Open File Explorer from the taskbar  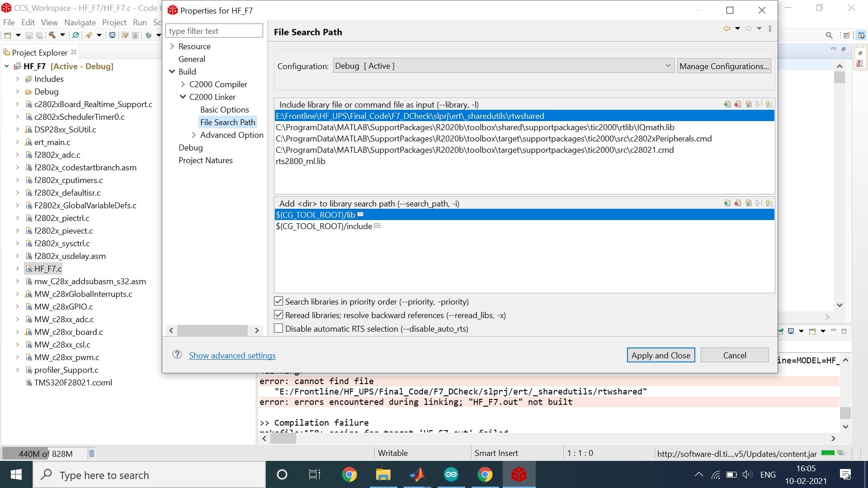383,474
